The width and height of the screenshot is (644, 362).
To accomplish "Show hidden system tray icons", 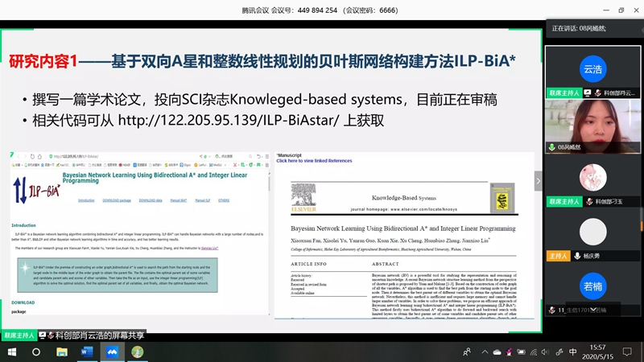I will [x=485, y=352].
